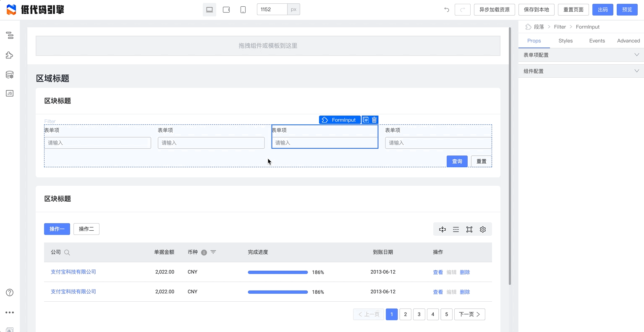
Task: Click the 查询 button
Action: coord(457,161)
